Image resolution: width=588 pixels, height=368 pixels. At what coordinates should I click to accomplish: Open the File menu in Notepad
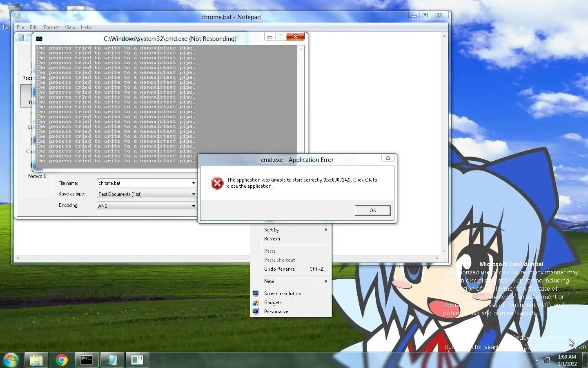click(x=20, y=27)
